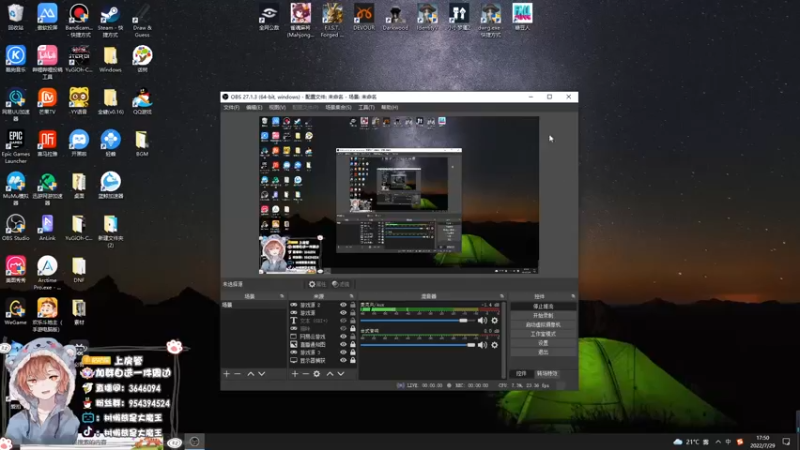Switch to the 转场特效 tab
The width and height of the screenshot is (800, 450).
tap(547, 373)
